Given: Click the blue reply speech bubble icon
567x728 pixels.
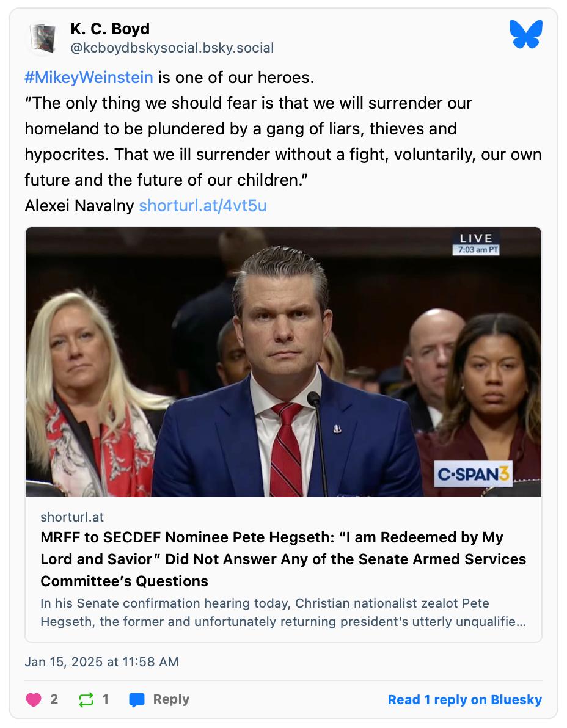Looking at the screenshot, I should [x=137, y=699].
